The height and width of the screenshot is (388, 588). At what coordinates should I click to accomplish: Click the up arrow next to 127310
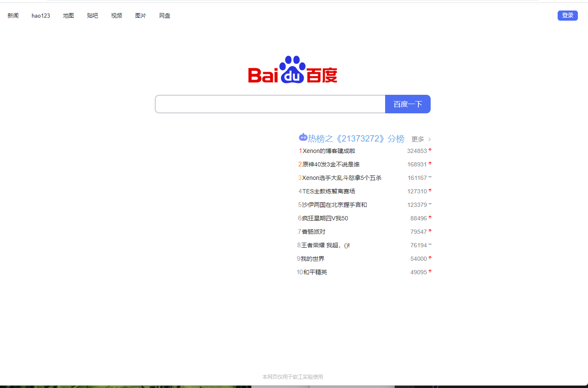(430, 190)
